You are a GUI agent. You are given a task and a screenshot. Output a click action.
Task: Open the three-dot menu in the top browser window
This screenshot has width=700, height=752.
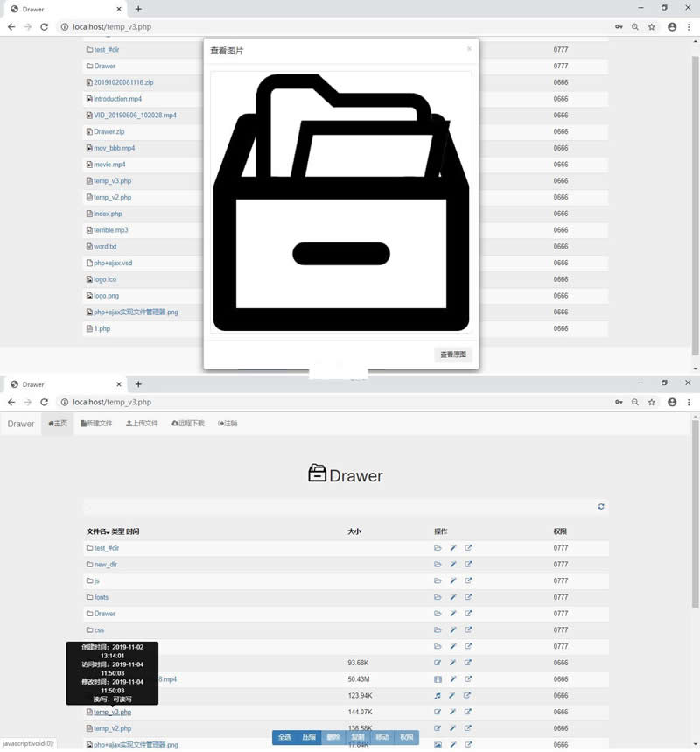pos(689,27)
